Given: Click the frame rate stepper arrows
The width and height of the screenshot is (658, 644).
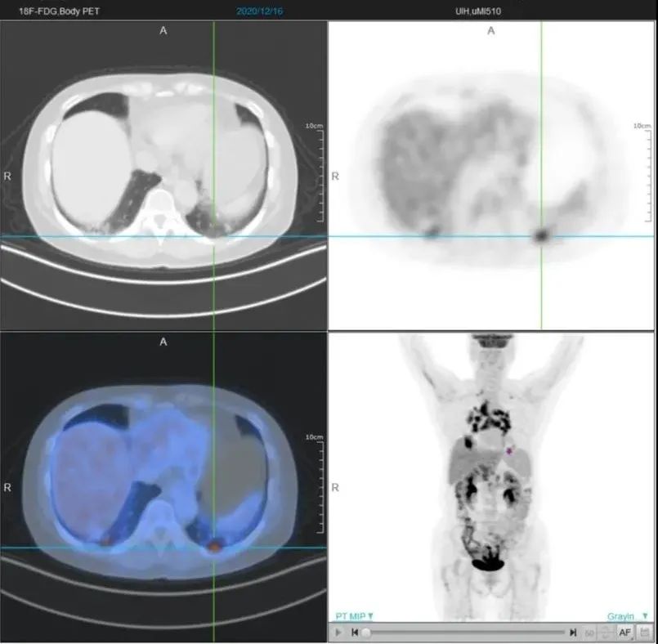Looking at the screenshot, I should coord(605,633).
